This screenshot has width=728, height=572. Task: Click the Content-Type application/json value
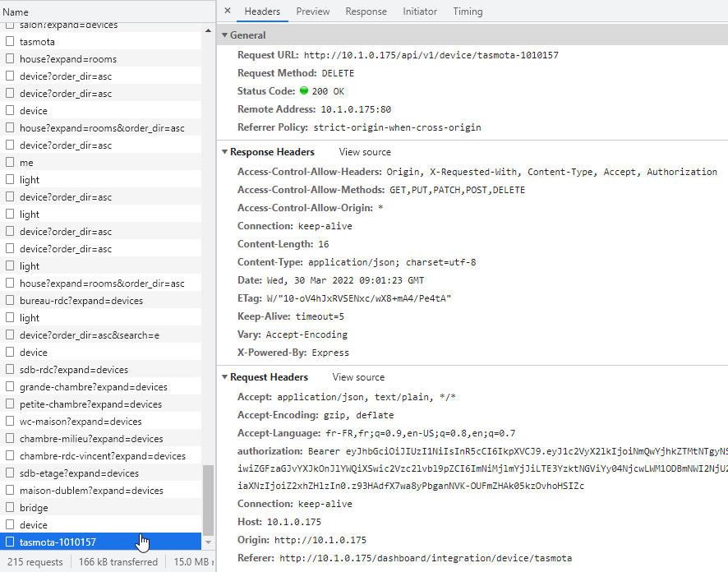point(392,262)
